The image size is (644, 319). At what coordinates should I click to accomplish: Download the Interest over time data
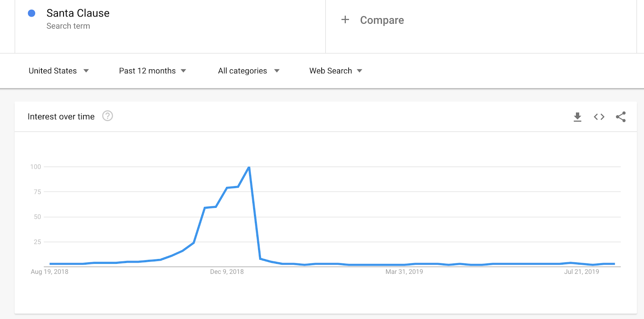(x=577, y=117)
